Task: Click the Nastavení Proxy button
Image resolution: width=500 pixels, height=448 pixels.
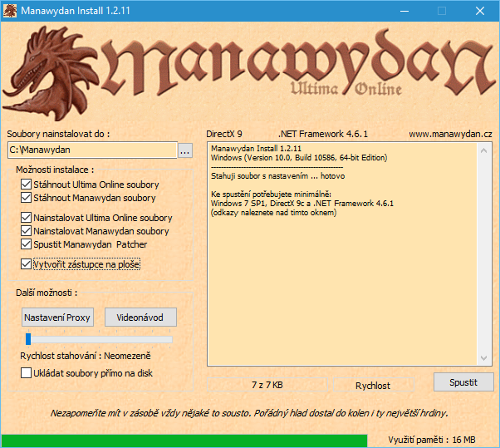Action: [x=57, y=318]
